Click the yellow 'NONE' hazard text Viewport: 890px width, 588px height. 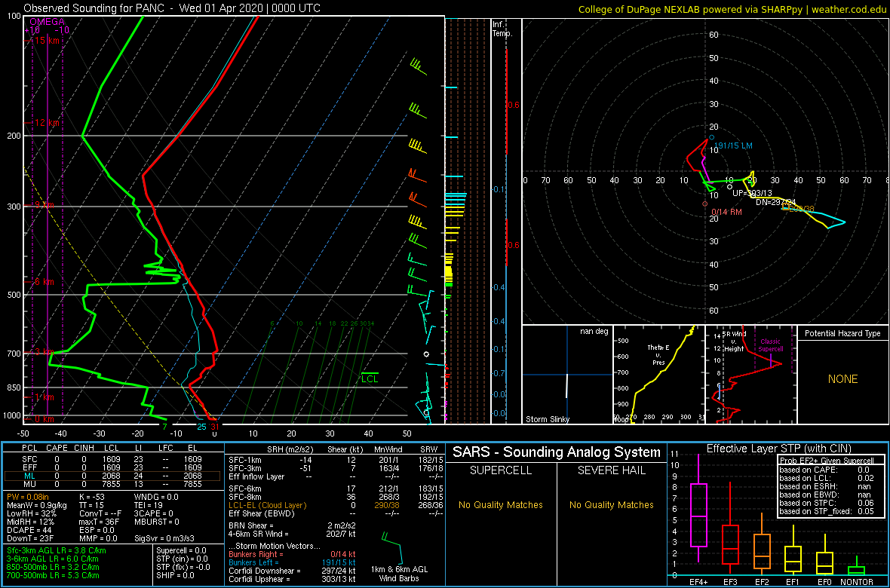[843, 379]
